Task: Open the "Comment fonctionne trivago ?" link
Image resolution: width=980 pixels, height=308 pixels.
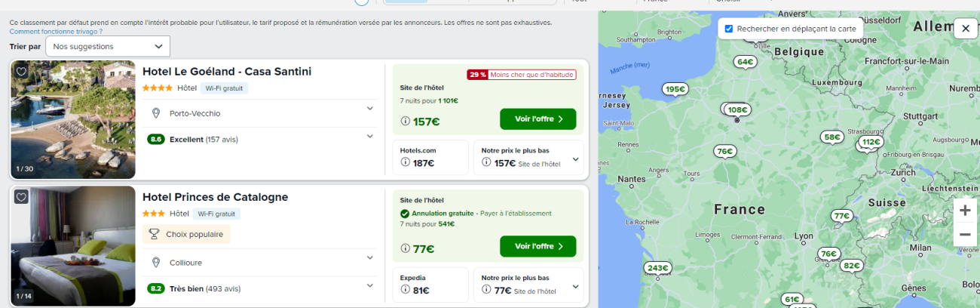Action: (x=56, y=32)
